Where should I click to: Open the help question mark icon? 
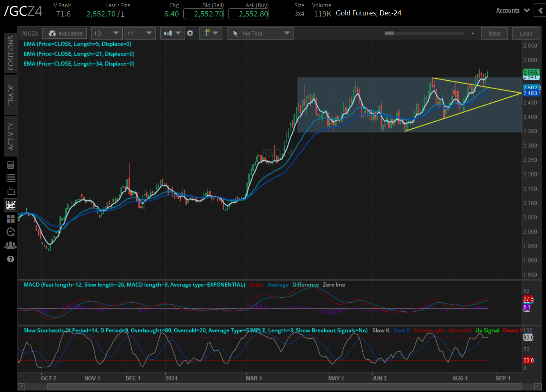(11, 259)
